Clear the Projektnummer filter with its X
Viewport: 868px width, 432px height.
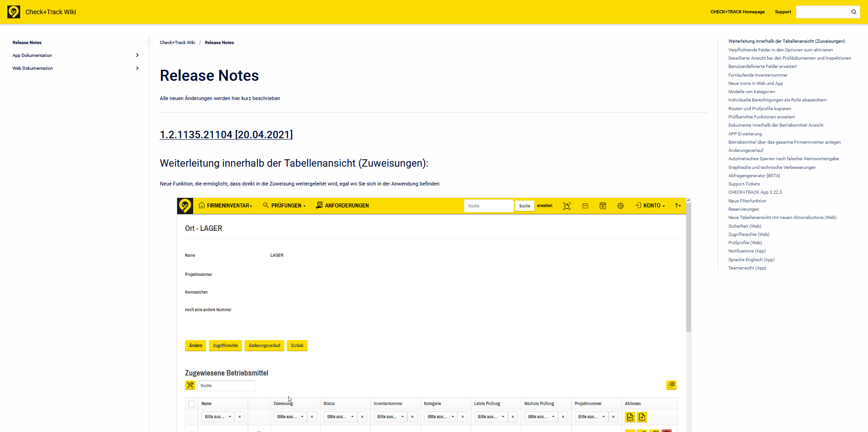pos(613,417)
